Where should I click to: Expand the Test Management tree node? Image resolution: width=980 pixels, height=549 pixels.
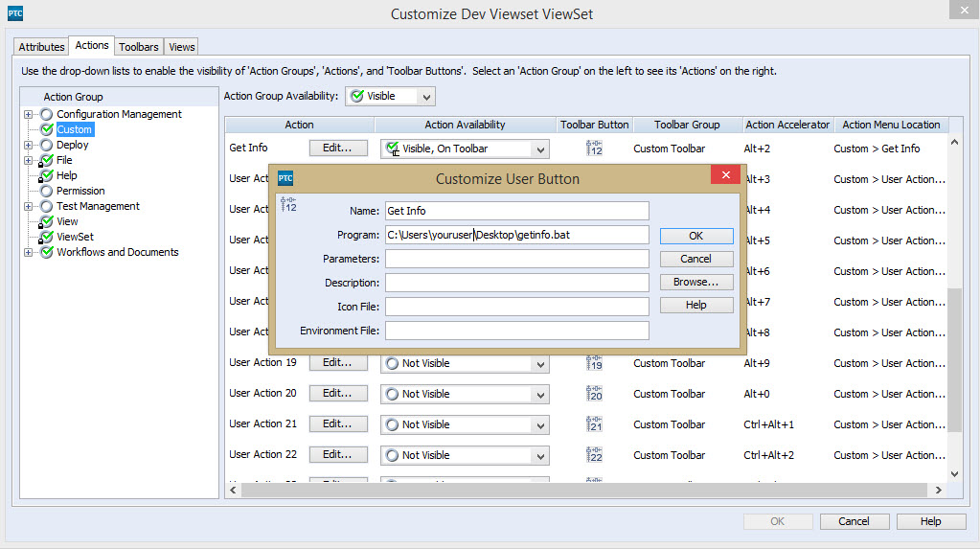tap(28, 206)
